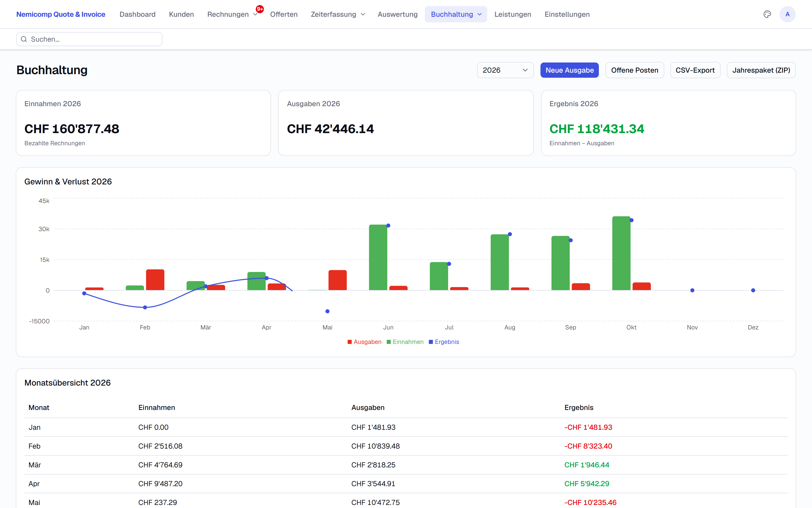Open the Kunden page
The width and height of the screenshot is (812, 508).
click(x=181, y=14)
